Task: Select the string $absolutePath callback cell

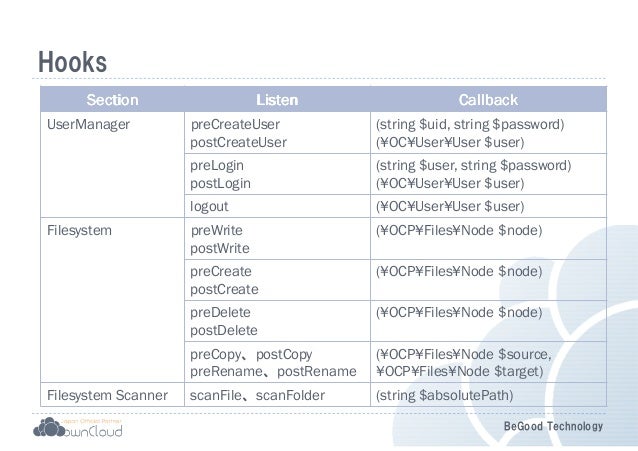Action: (x=488, y=395)
